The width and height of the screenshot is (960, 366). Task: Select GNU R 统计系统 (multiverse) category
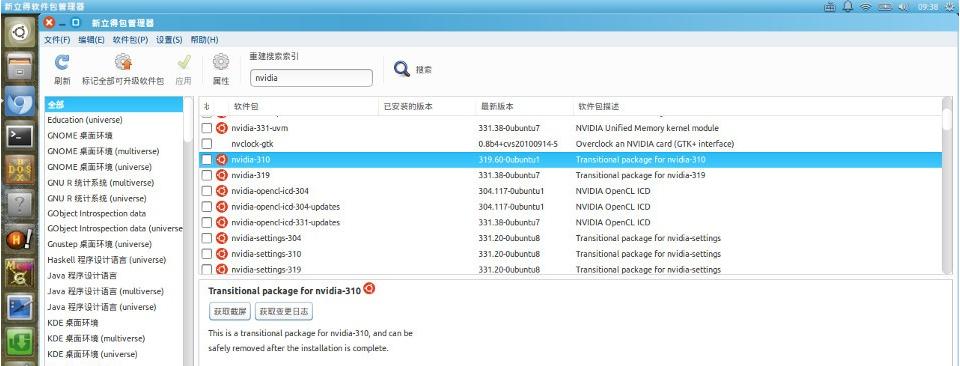coord(114,182)
